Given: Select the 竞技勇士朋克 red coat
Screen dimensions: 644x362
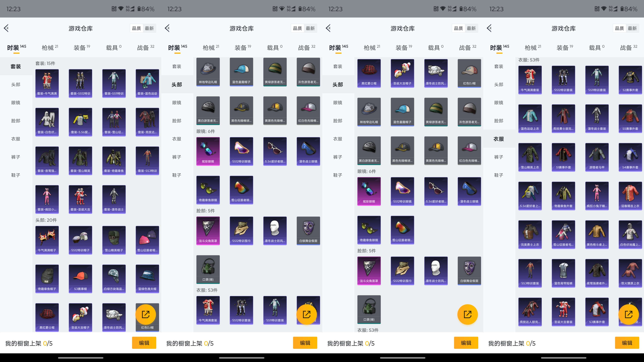Looking at the screenshot, I should tap(563, 119).
